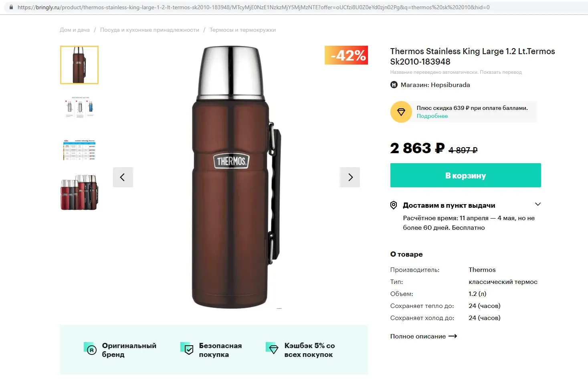The height and width of the screenshot is (391, 588).
Task: Show the next product image
Action: pos(350,177)
